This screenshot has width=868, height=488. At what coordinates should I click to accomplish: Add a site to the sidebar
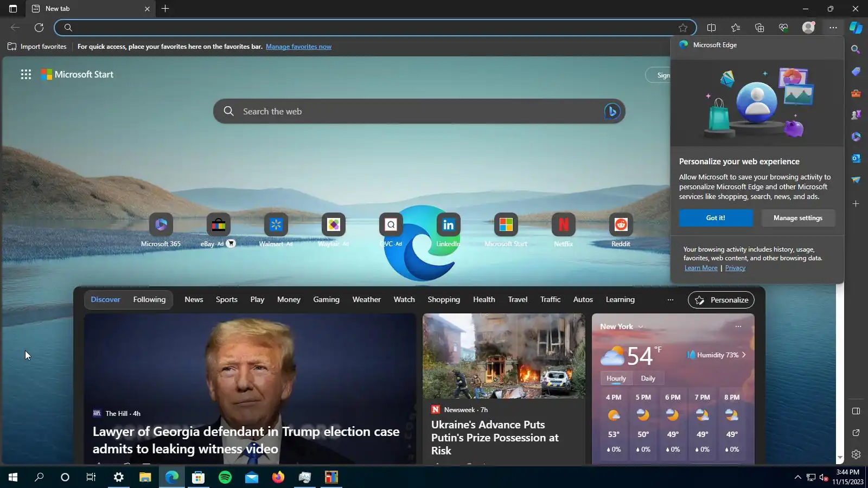[x=856, y=204]
